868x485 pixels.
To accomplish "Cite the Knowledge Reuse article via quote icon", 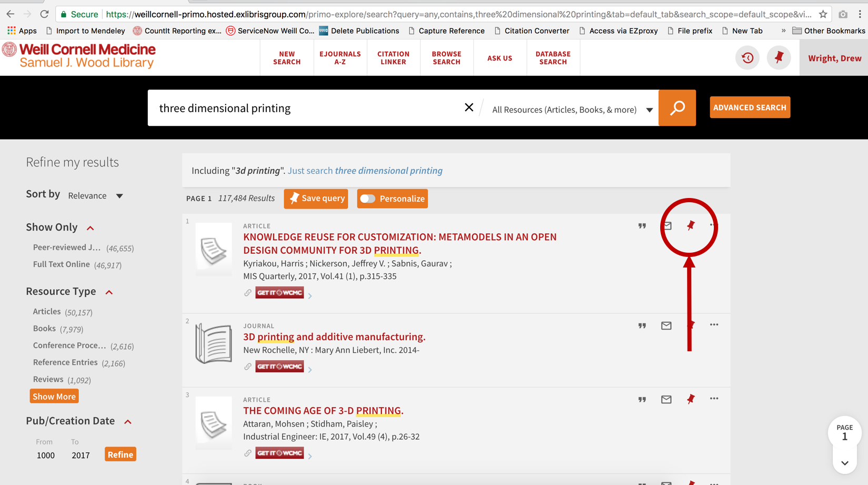I will pyautogui.click(x=642, y=226).
